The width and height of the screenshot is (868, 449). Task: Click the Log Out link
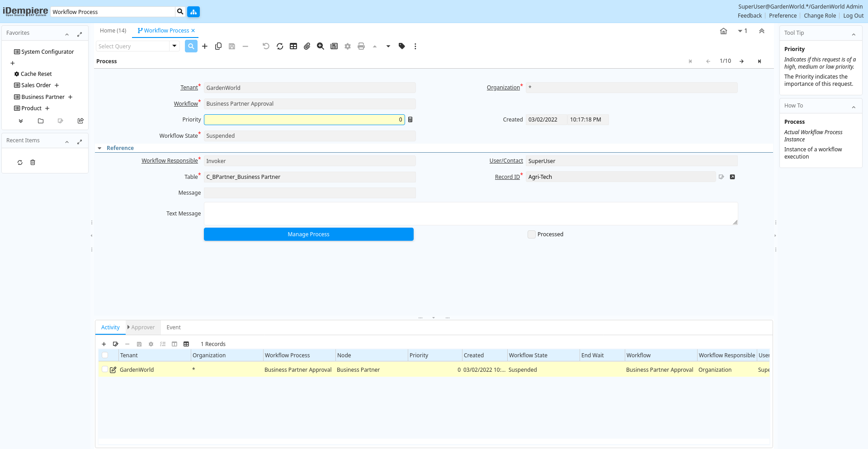click(x=853, y=16)
